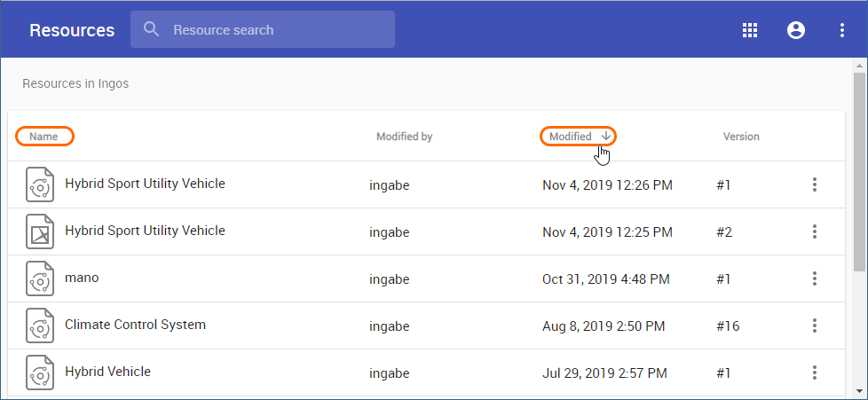Click the sort direction arrow beside Modified
This screenshot has width=868, height=400.
[x=605, y=136]
